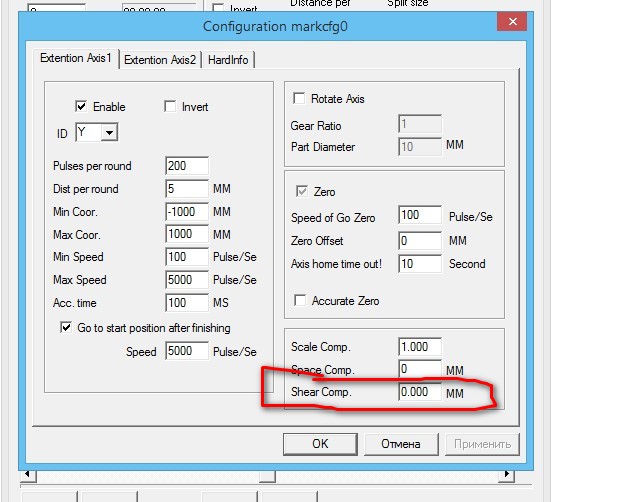Screen dimensions: 637x502
Task: Click the Max Speed input field
Action: click(187, 280)
